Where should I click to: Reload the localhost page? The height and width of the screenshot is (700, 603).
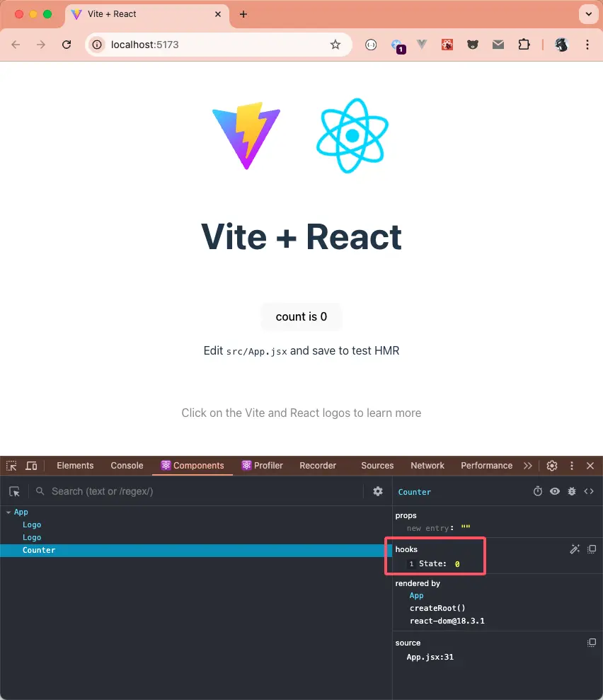(x=67, y=45)
